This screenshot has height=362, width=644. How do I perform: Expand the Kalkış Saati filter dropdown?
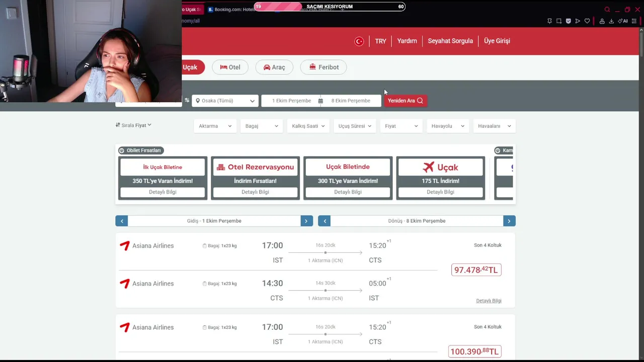tap(308, 126)
